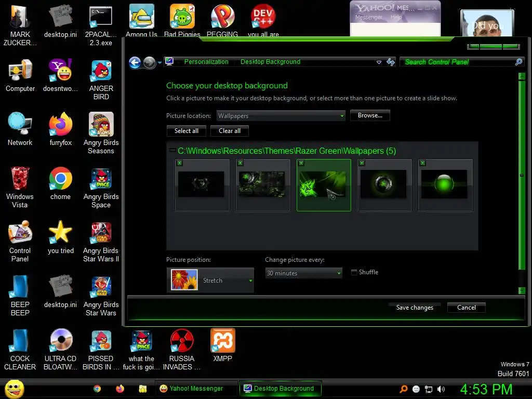The image size is (532, 399).
Task: Launch the furryfox Firefox shortcut
Action: click(x=60, y=129)
